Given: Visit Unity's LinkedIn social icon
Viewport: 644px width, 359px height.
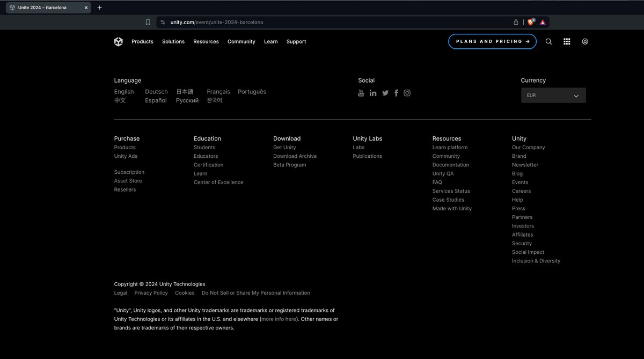Looking at the screenshot, I should coord(373,93).
